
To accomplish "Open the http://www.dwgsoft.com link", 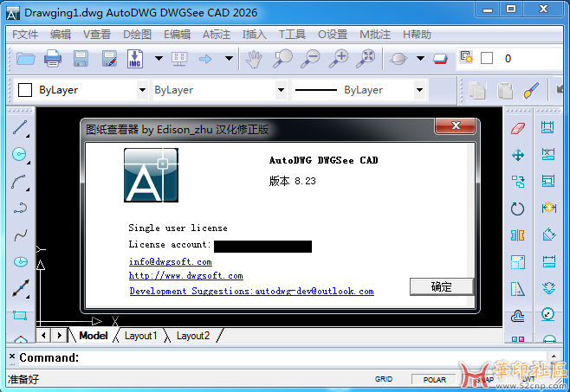I will (x=186, y=276).
